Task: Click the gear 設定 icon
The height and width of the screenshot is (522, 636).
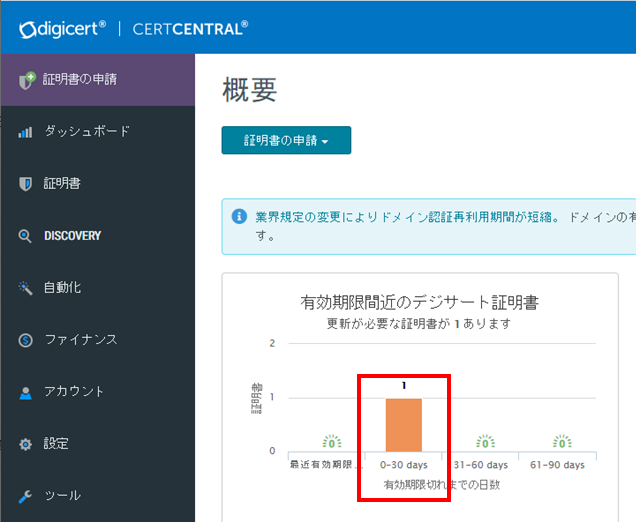Action: point(26,444)
